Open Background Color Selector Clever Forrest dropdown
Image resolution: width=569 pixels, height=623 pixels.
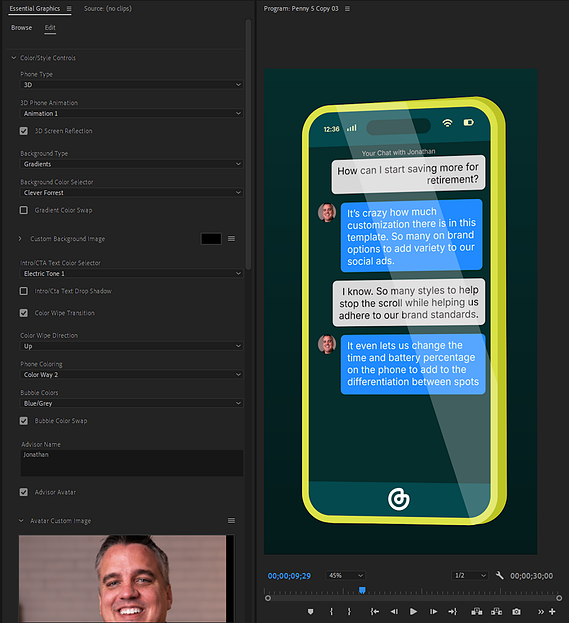[x=132, y=193]
